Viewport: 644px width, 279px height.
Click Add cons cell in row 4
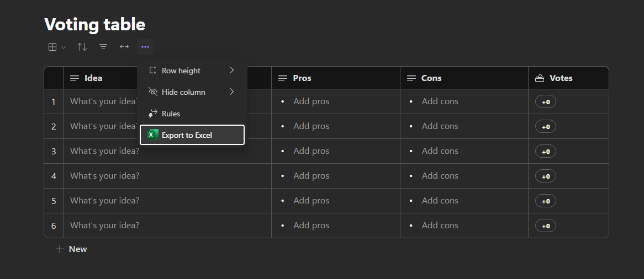click(x=440, y=176)
